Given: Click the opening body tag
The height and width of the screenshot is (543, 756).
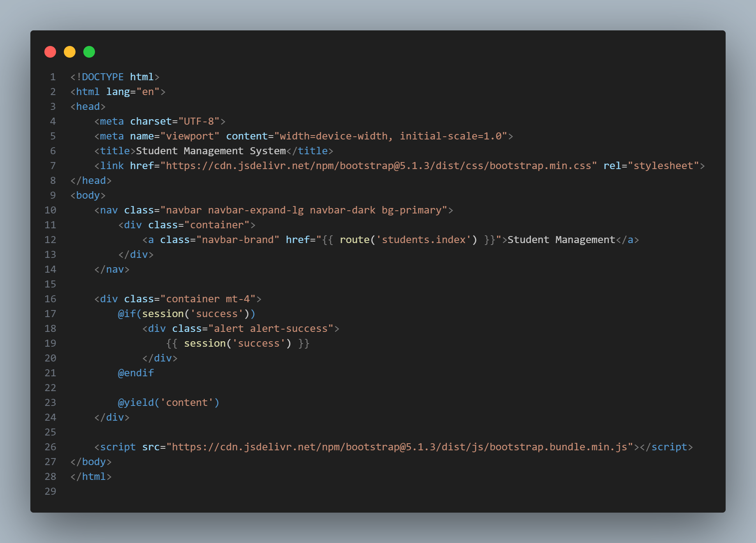Looking at the screenshot, I should pos(88,195).
